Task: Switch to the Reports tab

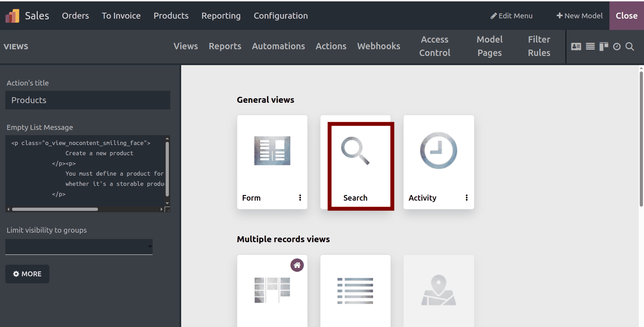Action: [225, 46]
